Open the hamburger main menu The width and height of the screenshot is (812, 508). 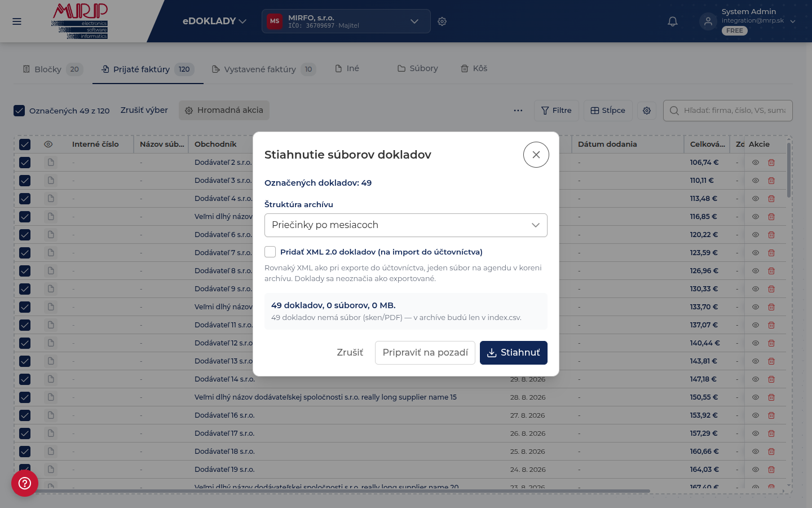coord(17,21)
